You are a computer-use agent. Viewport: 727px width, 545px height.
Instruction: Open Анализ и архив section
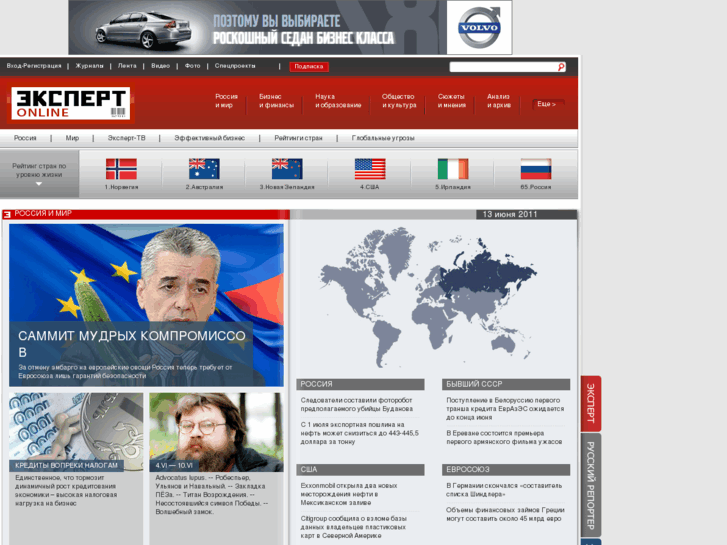[499, 101]
